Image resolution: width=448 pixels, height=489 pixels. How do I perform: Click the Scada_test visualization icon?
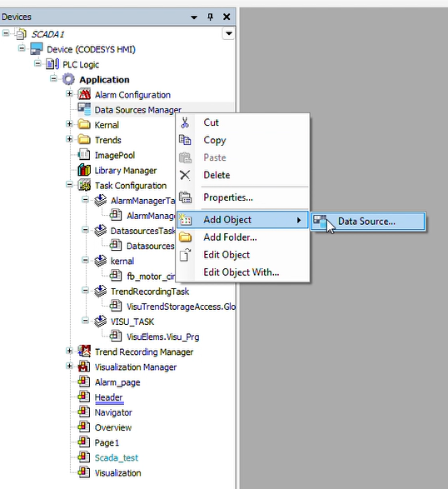pos(84,457)
